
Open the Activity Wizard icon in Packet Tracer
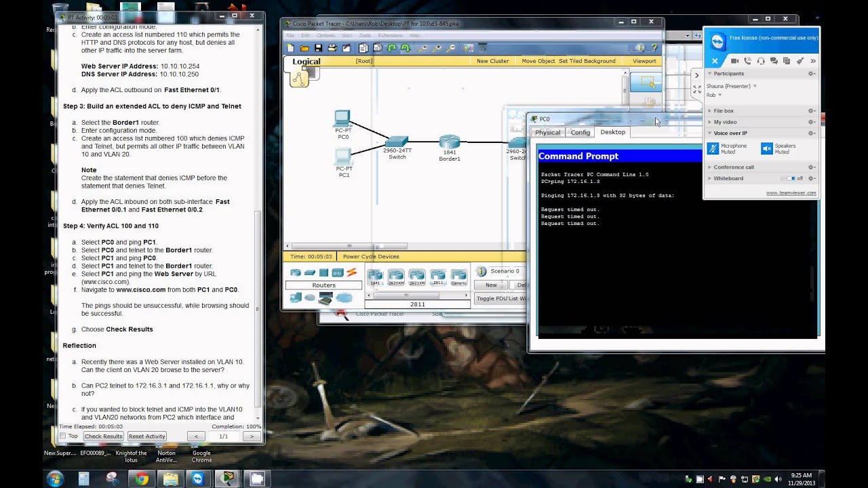[x=347, y=48]
